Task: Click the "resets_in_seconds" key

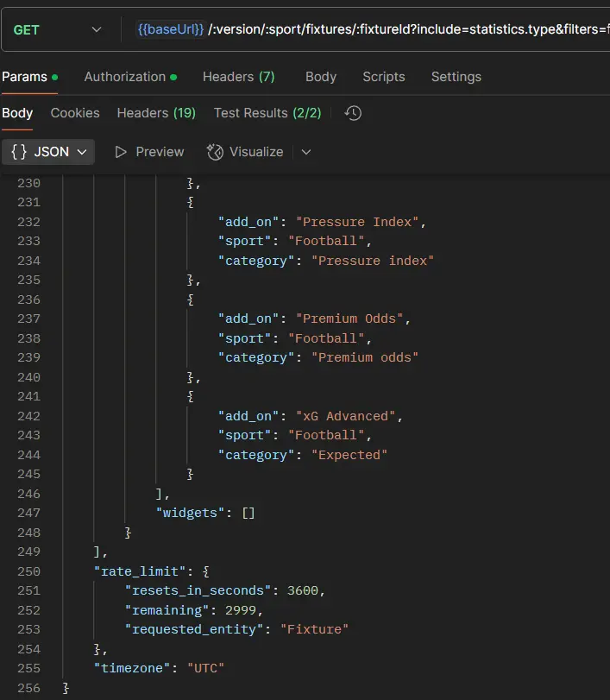Action: [198, 590]
